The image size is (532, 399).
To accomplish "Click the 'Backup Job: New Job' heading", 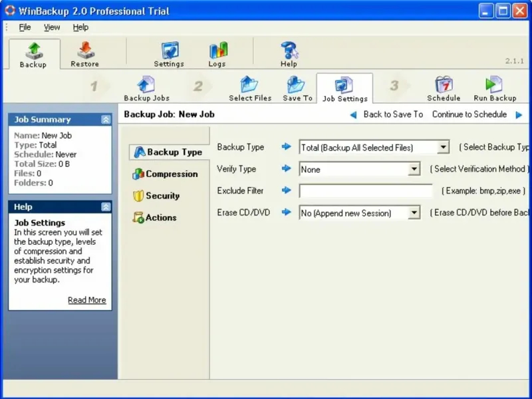I will pyautogui.click(x=169, y=114).
